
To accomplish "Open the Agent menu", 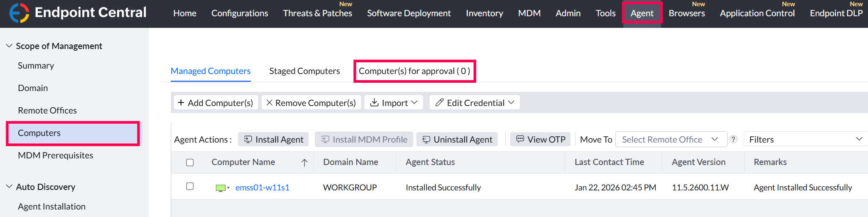I will 642,13.
